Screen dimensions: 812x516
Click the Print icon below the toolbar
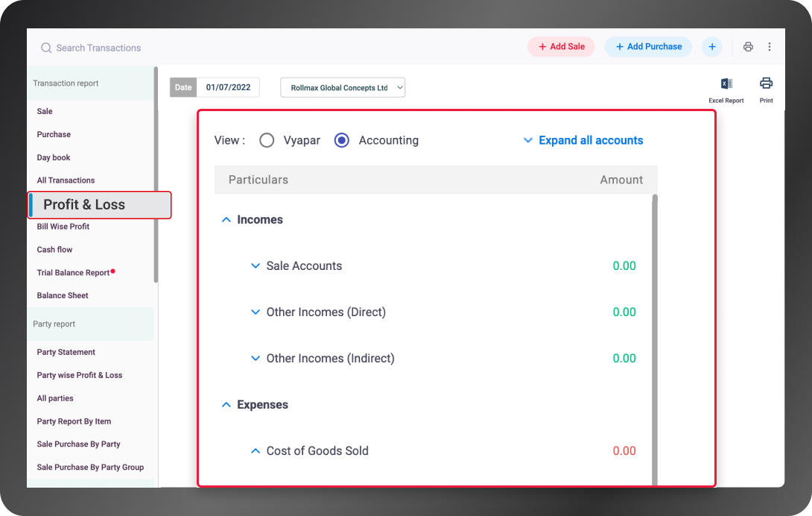(x=766, y=83)
